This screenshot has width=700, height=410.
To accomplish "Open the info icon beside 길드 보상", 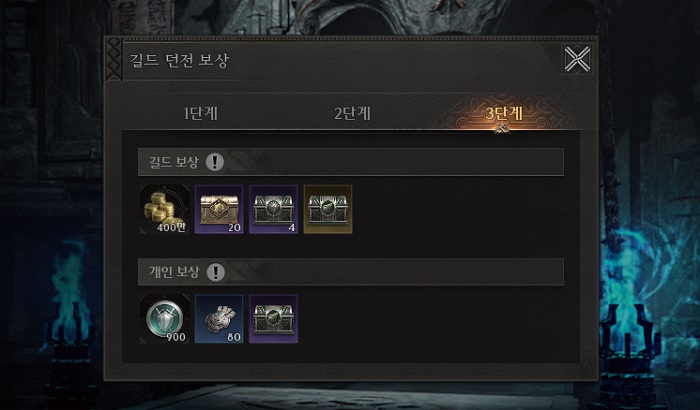I will (215, 162).
